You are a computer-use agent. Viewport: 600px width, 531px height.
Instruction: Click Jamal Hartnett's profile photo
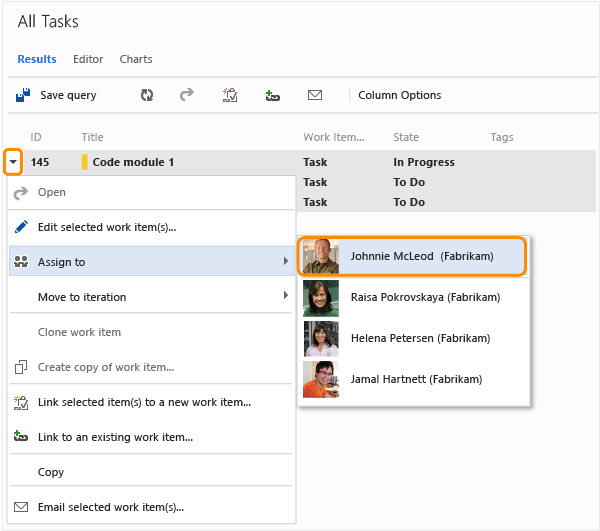coord(321,380)
